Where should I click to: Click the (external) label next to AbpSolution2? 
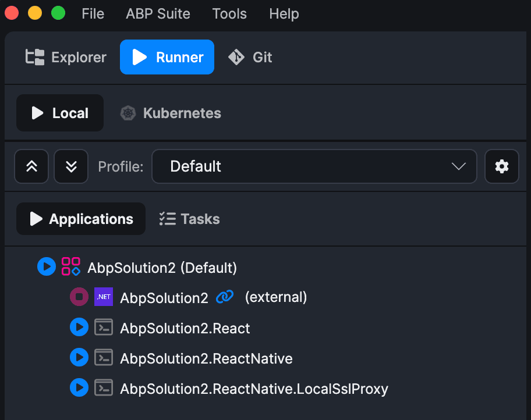click(276, 297)
